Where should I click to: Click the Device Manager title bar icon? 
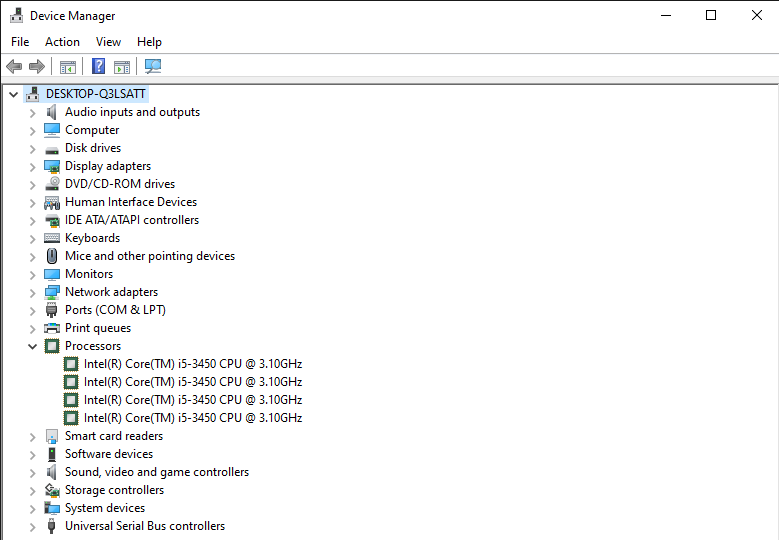point(16,15)
